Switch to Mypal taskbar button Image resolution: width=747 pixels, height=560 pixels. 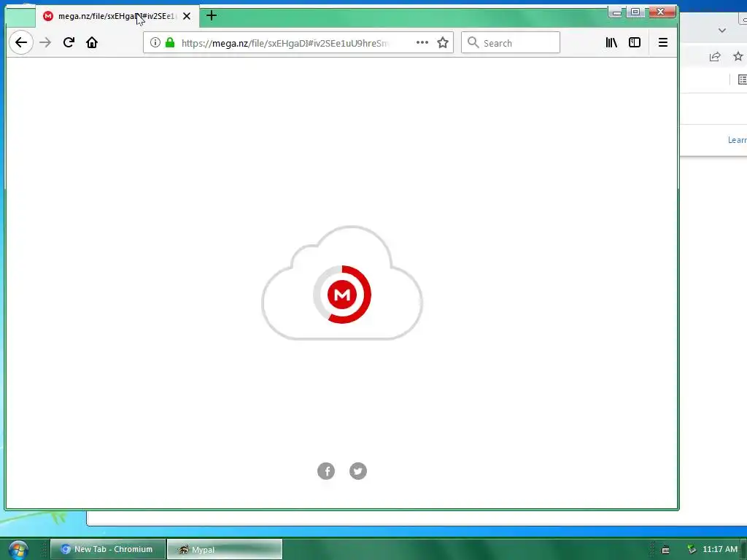coord(225,550)
